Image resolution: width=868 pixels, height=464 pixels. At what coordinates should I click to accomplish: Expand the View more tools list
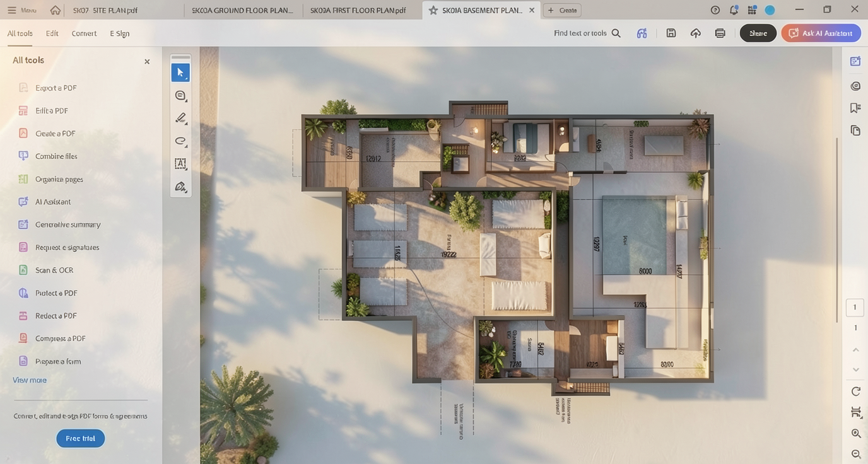coord(30,380)
